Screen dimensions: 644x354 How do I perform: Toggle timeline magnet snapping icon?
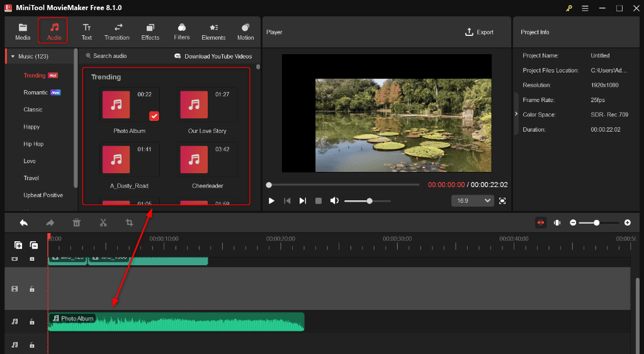[541, 222]
